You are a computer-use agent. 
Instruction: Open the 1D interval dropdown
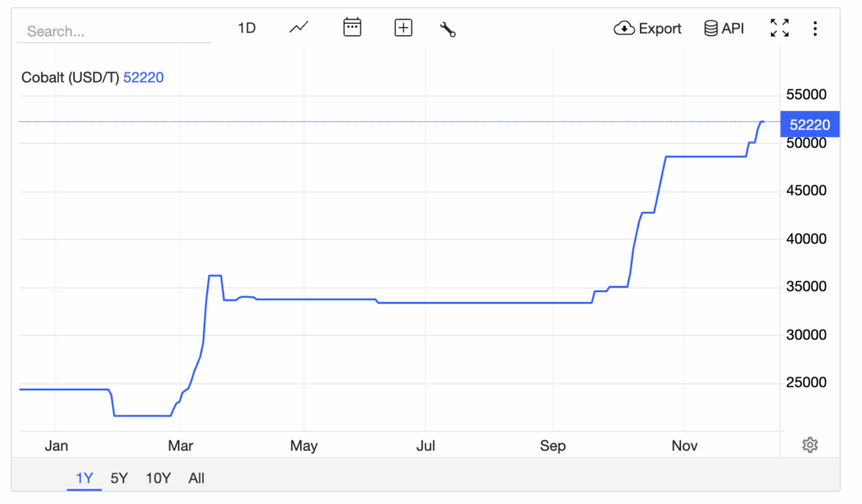(x=246, y=28)
